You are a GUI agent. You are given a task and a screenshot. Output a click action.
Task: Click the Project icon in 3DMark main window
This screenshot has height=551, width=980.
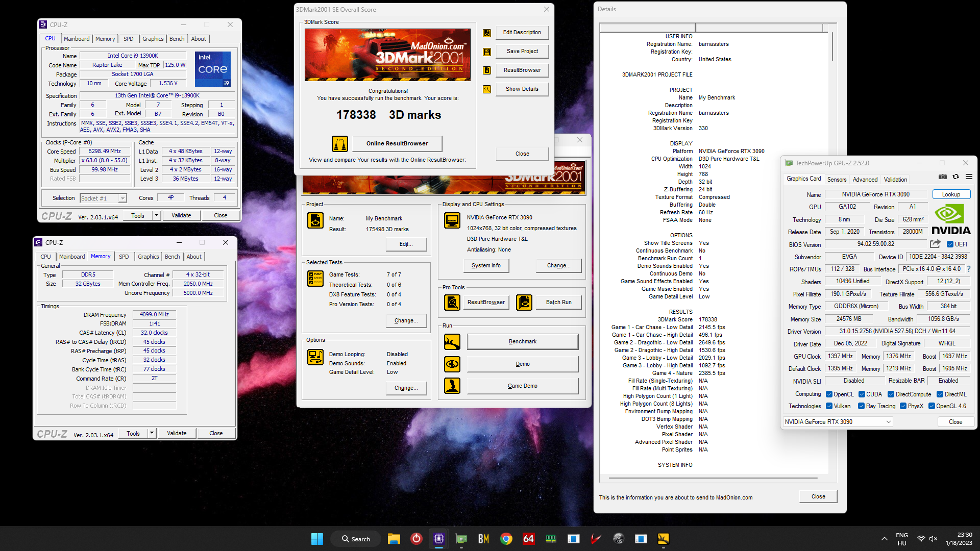pyautogui.click(x=315, y=220)
